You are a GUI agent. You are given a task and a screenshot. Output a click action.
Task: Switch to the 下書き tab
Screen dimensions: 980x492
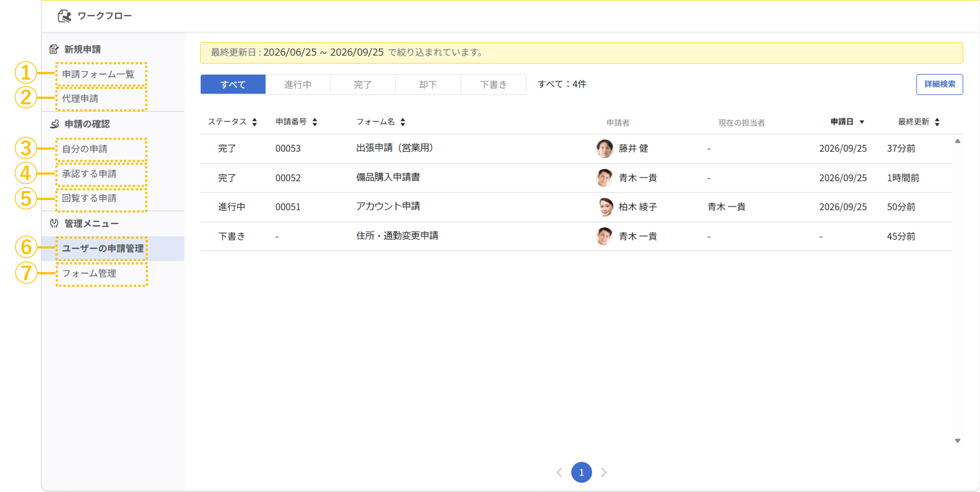(494, 84)
